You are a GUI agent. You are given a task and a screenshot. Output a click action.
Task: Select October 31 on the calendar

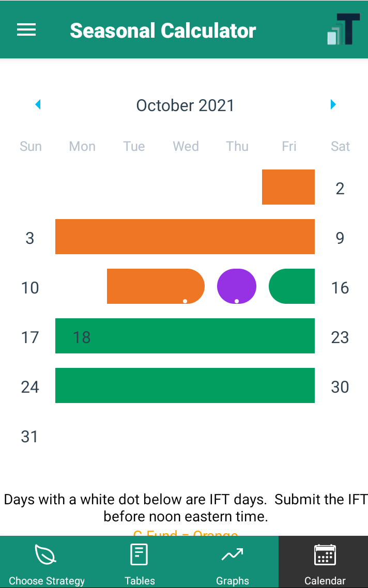(29, 436)
